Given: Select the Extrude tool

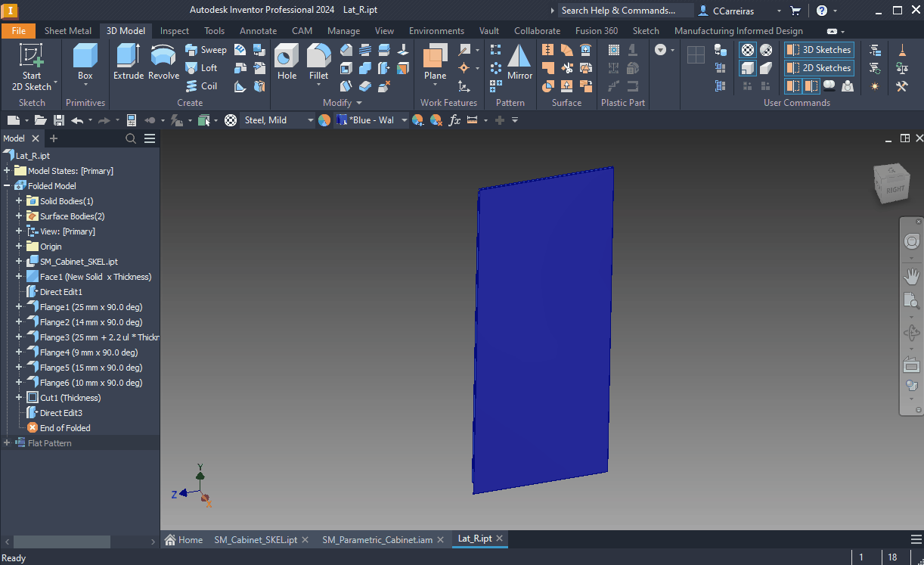Looking at the screenshot, I should [x=128, y=64].
